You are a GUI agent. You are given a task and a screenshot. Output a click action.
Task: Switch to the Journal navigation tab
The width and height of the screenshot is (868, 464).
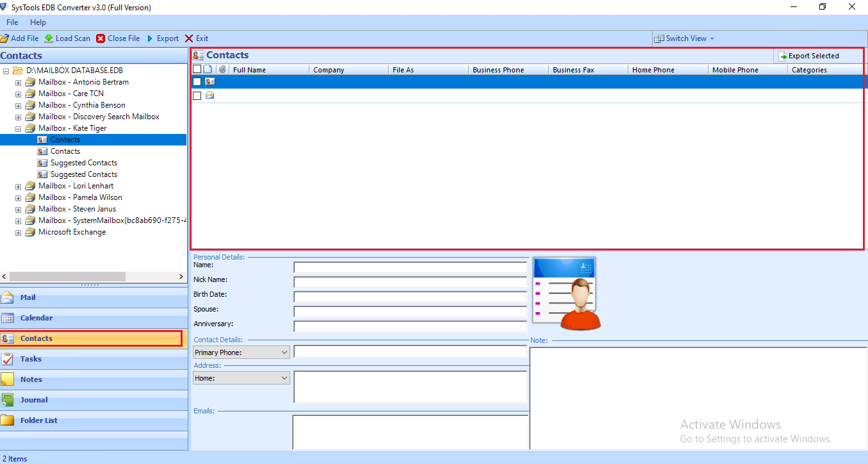pyautogui.click(x=94, y=400)
